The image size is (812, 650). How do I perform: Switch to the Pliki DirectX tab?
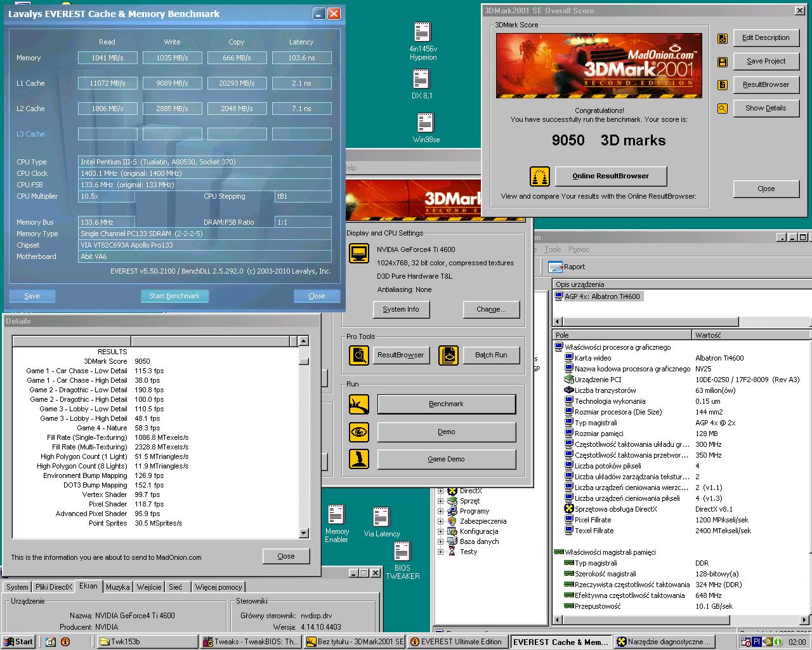(54, 588)
